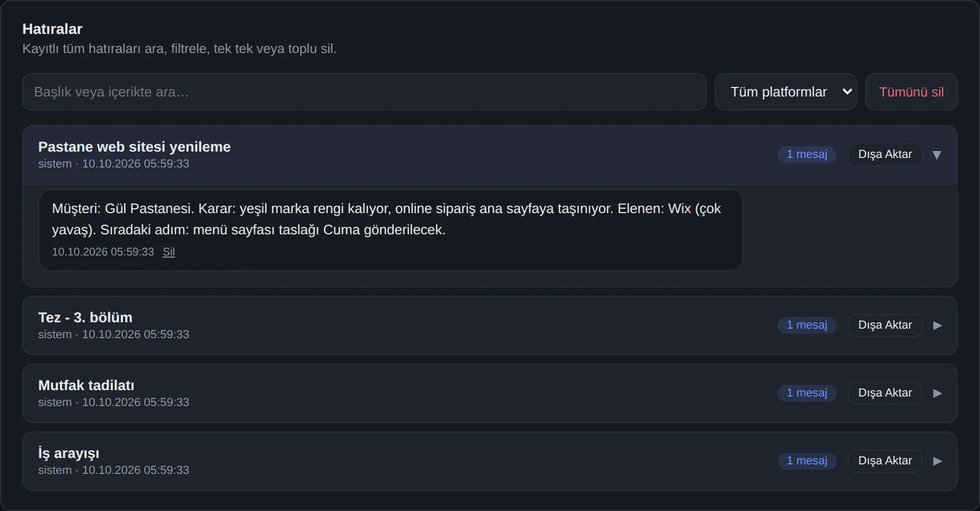The image size is (980, 511).
Task: Expand the Tez - 3. bölüm arrow
Action: (937, 325)
